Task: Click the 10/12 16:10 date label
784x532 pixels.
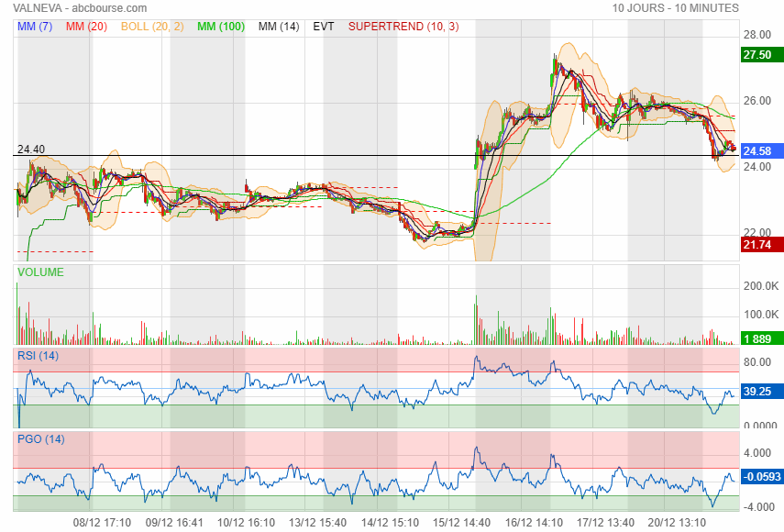Action: coord(246,523)
